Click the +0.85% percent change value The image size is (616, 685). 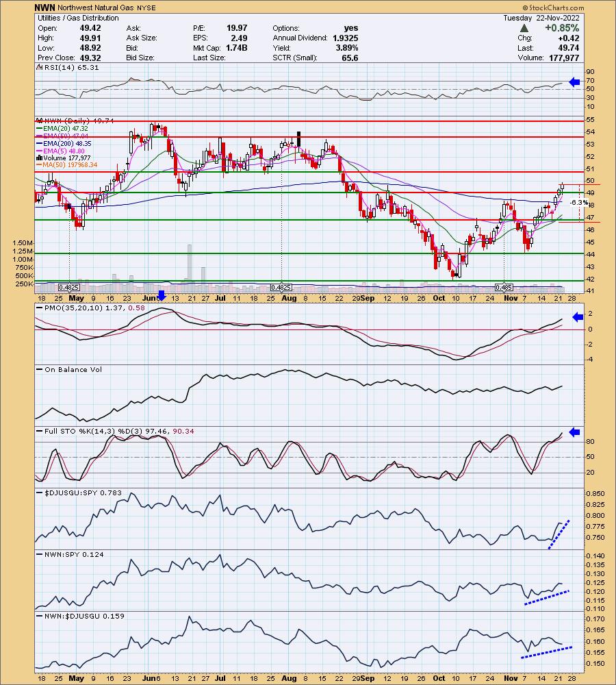click(562, 28)
